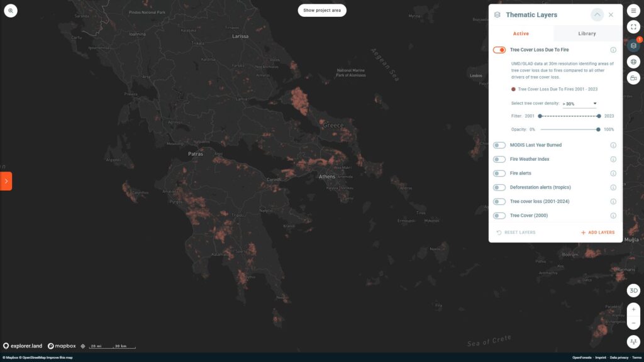This screenshot has width=644, height=362.
Task: Enable Tree Cover (2000) layer
Action: tap(499, 216)
